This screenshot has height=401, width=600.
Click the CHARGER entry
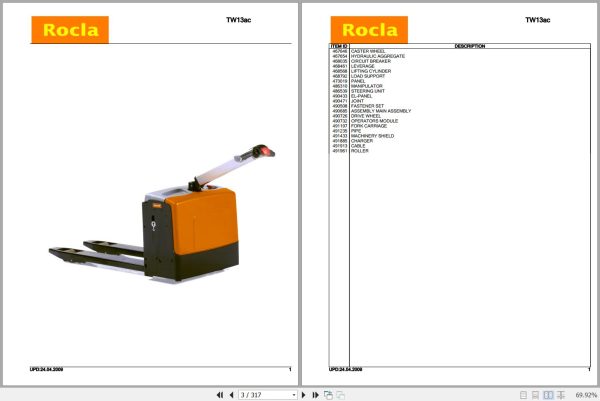pos(362,140)
